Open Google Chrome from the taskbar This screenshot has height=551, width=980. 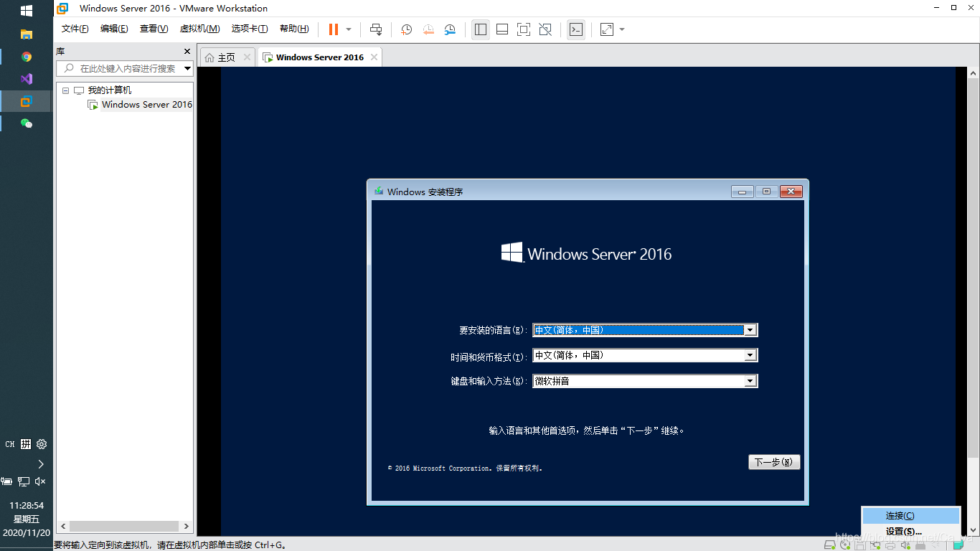click(27, 57)
